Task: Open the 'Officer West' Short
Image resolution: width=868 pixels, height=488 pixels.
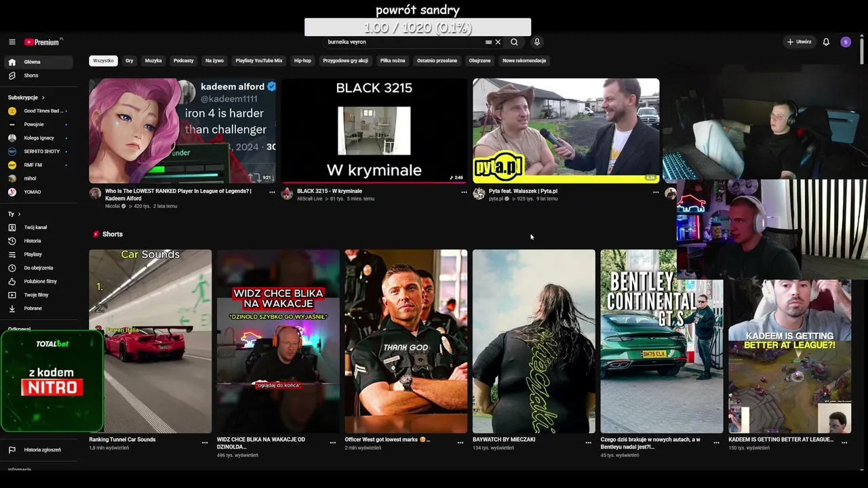Action: (406, 341)
